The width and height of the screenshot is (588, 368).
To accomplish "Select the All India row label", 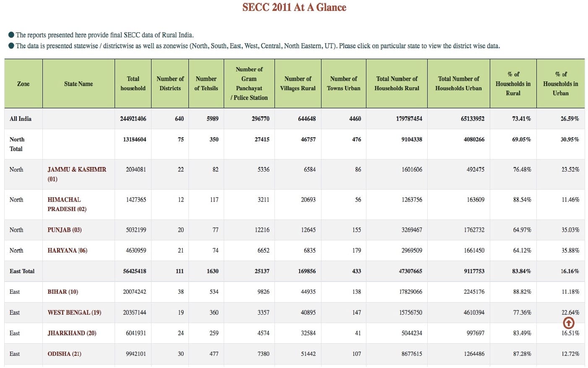I will (x=21, y=119).
